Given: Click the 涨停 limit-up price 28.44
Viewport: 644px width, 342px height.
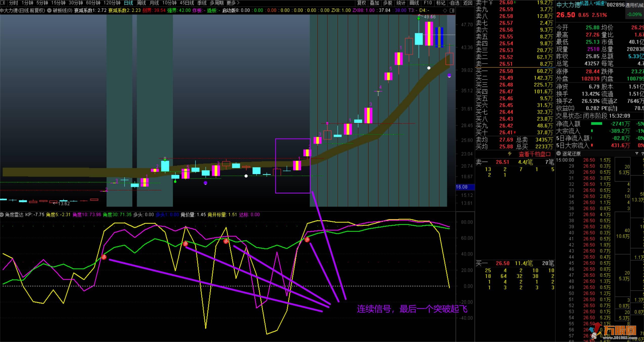Looking at the screenshot, I should (592, 71).
